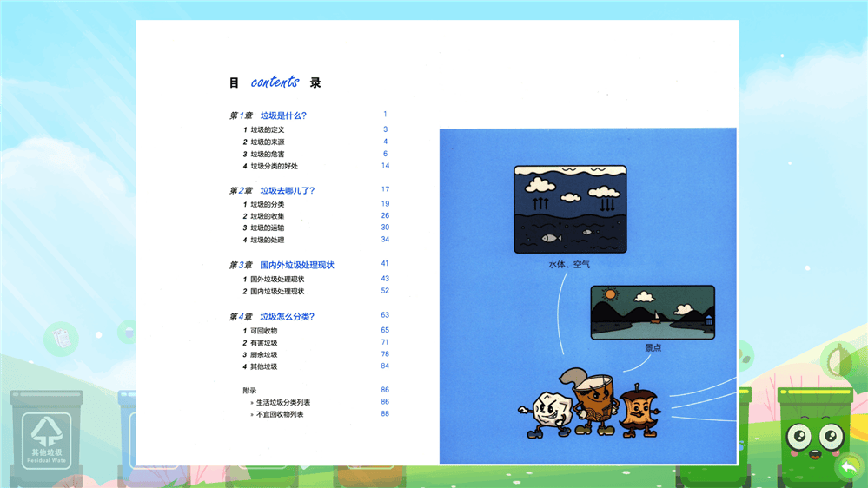Select the 垃圾分类的好处 entry
This screenshot has height=488, width=868.
274,166
